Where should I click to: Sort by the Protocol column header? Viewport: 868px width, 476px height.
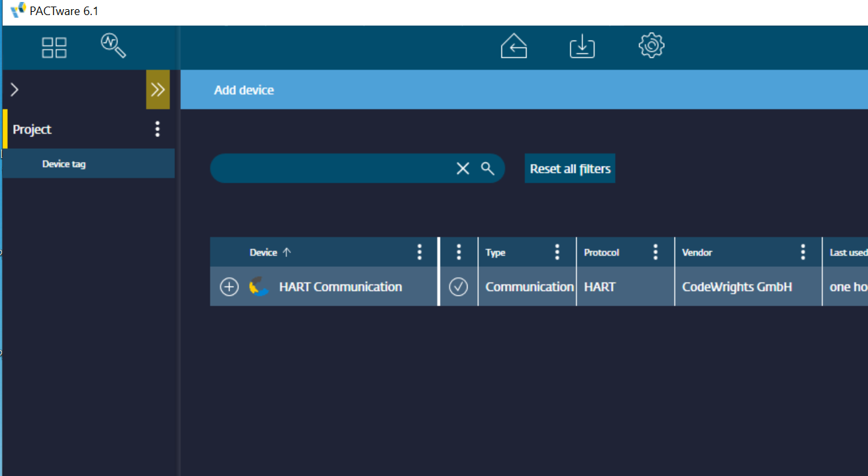point(602,252)
